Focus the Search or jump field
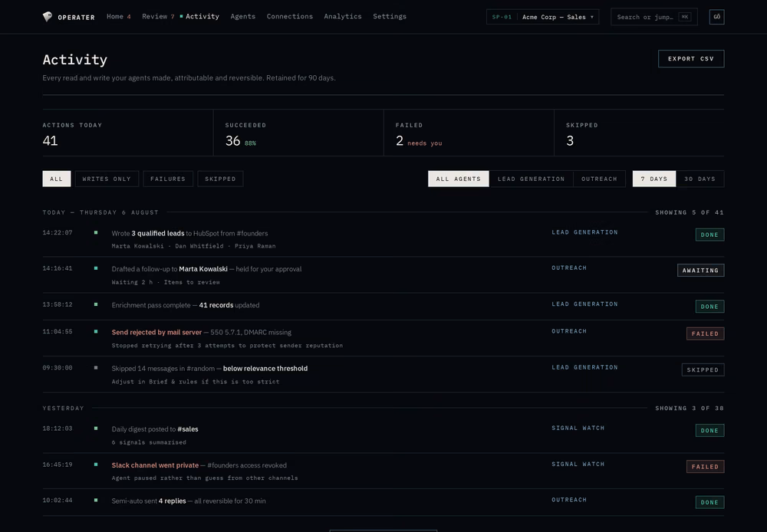The height and width of the screenshot is (532, 767). click(654, 17)
